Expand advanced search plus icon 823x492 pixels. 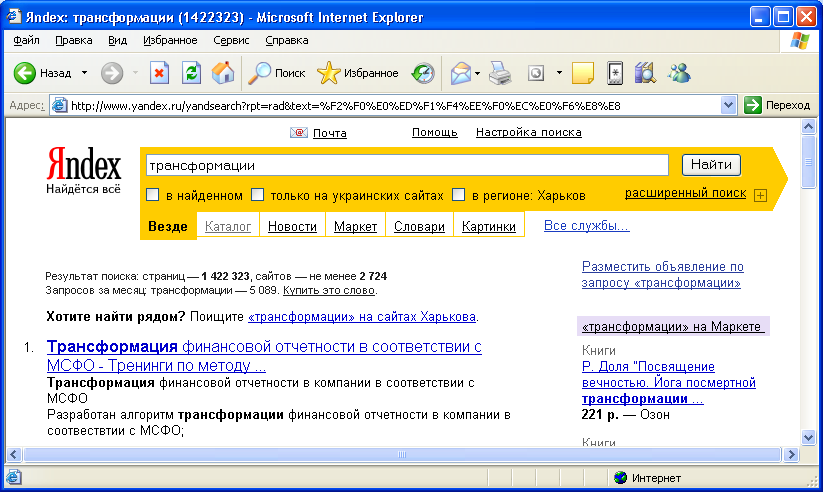760,195
